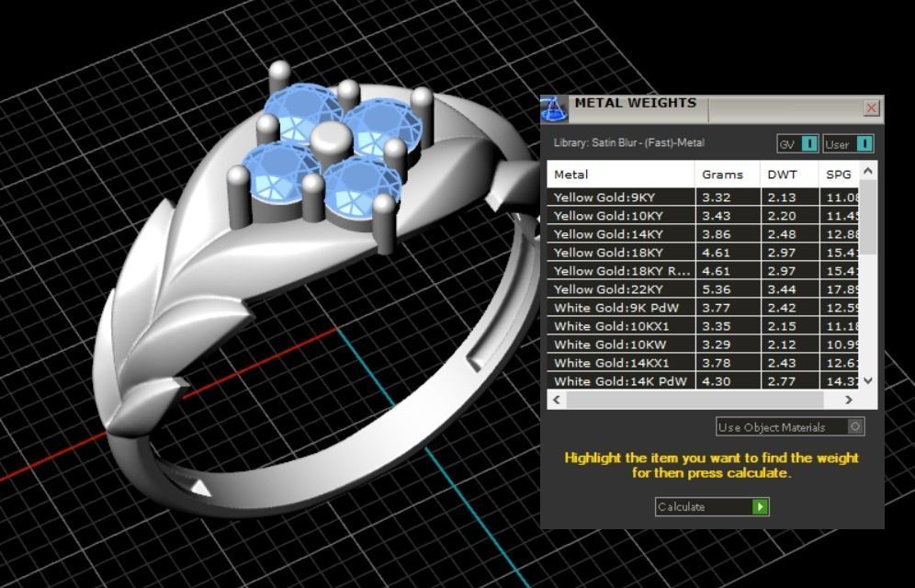The height and width of the screenshot is (588, 915).
Task: Select the Yellow Gold:18KY row
Action: (703, 252)
